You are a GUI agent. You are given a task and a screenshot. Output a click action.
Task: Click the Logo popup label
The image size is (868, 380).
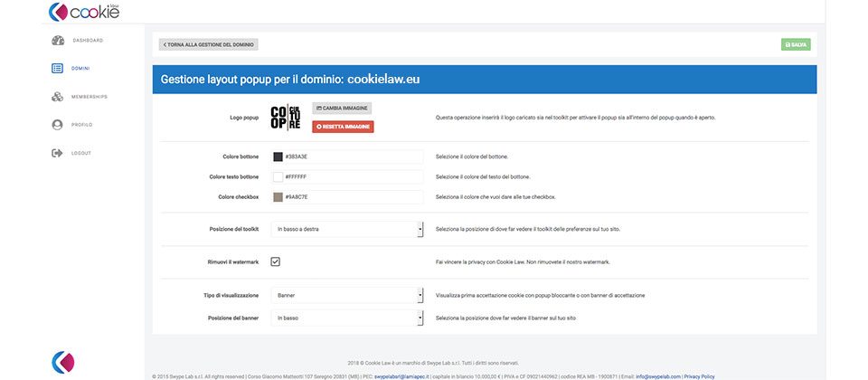pos(244,118)
